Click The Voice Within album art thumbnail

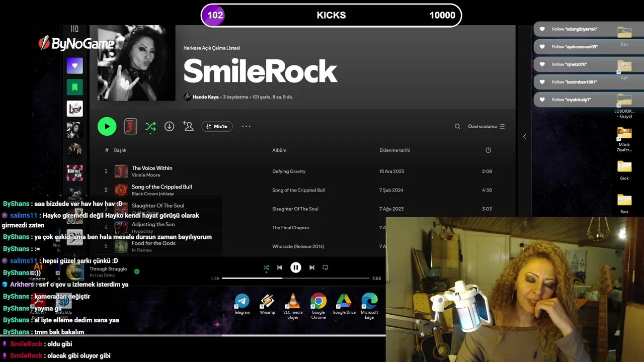pos(121,171)
